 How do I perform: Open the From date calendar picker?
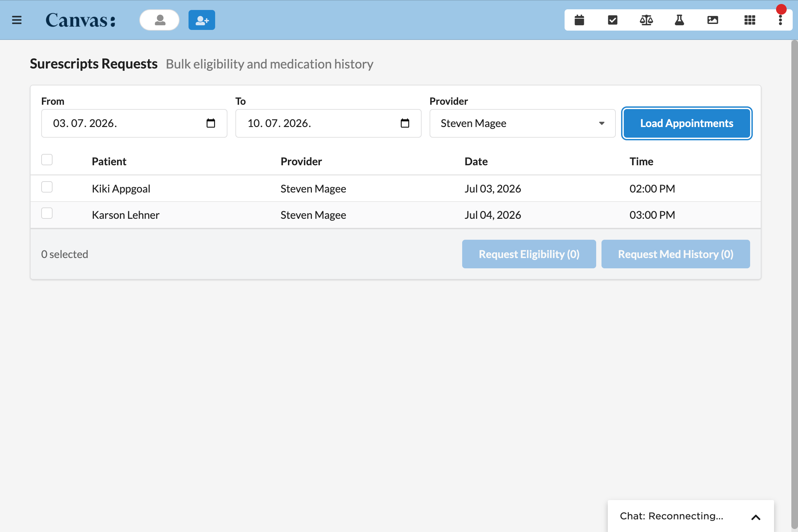(211, 123)
